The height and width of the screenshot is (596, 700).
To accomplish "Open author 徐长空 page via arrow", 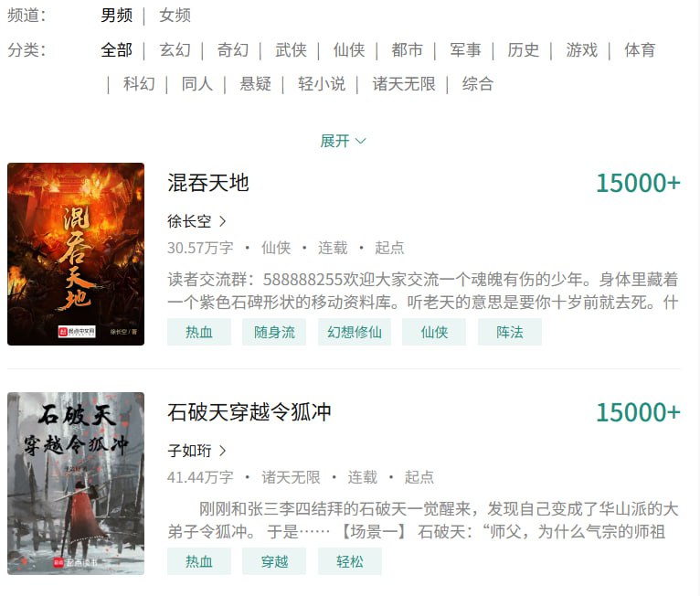I will [x=222, y=221].
